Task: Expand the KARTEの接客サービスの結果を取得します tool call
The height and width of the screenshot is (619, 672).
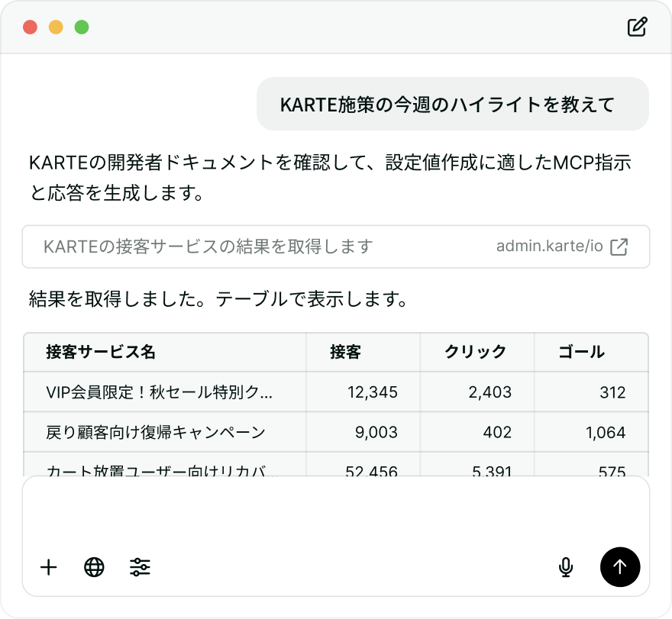Action: tap(336, 247)
